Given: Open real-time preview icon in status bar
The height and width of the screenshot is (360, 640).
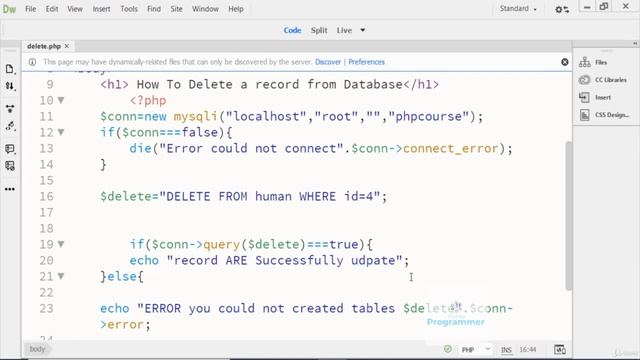Looking at the screenshot, I should pyautogui.click(x=560, y=349).
